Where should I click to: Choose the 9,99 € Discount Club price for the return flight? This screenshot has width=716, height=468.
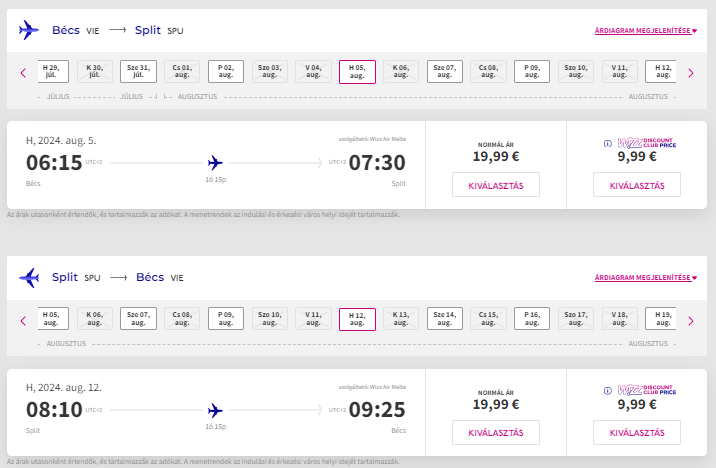[x=637, y=432]
